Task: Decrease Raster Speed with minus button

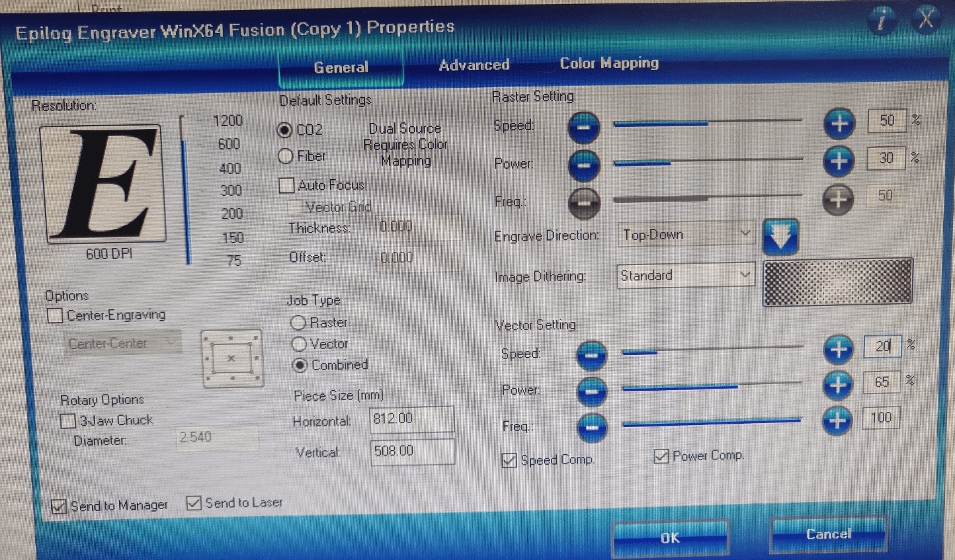Action: coord(584,127)
